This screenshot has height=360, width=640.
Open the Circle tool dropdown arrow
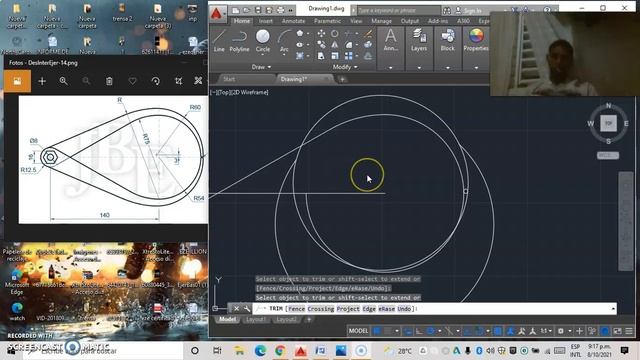(263, 54)
